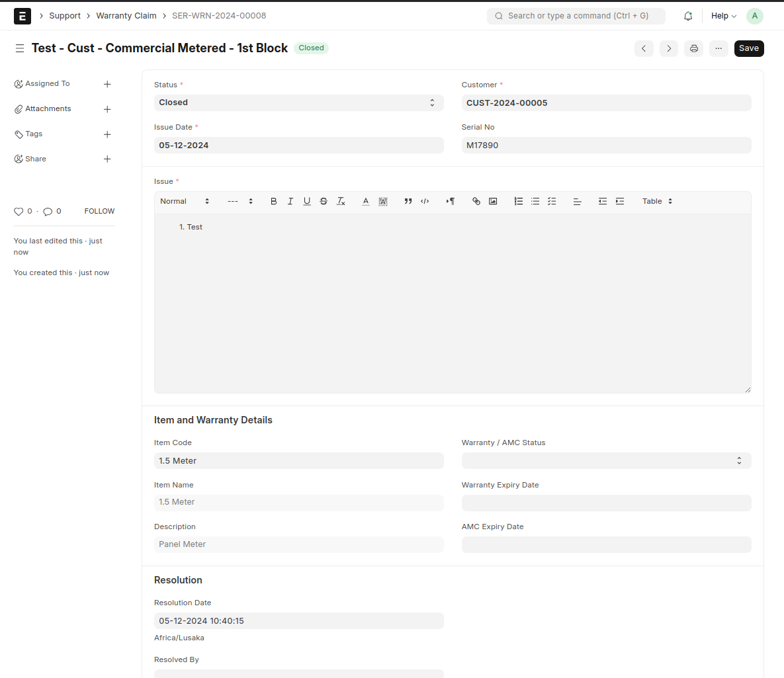Image resolution: width=784 pixels, height=678 pixels.
Task: Click the Attachments label
Action: pyautogui.click(x=48, y=108)
